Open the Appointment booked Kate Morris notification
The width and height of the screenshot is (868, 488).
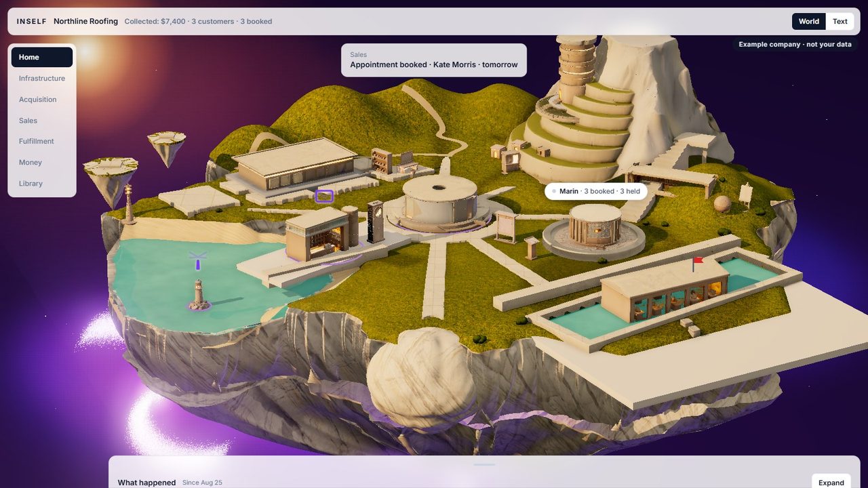[x=434, y=60]
